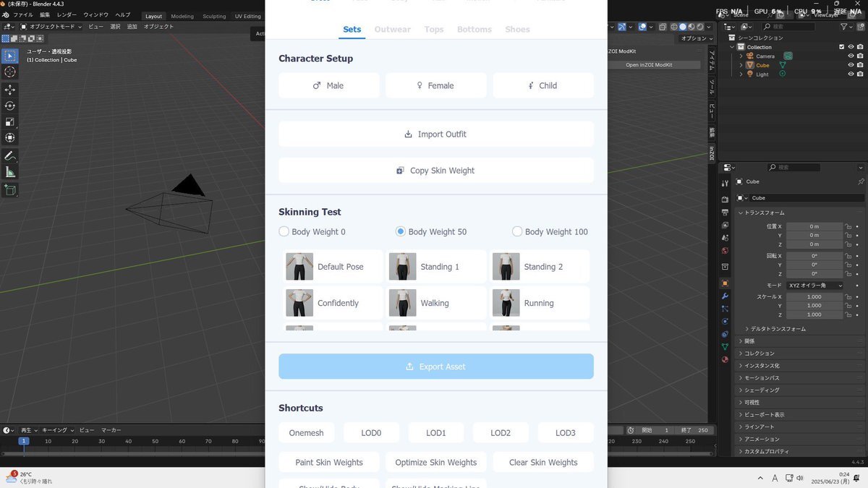Screen dimensions: 868x488
Task: Switch to the Outwear tab in ModKit
Action: [x=393, y=30]
